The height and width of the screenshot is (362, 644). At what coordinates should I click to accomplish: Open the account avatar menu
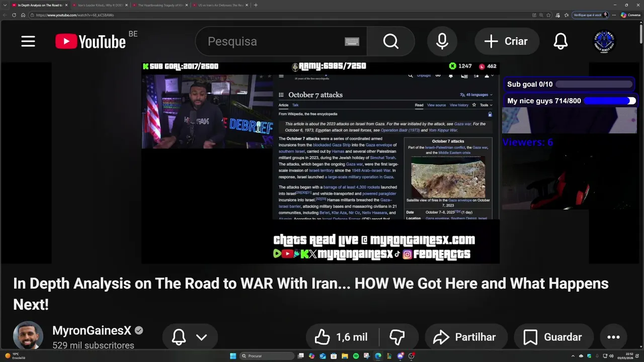(604, 41)
